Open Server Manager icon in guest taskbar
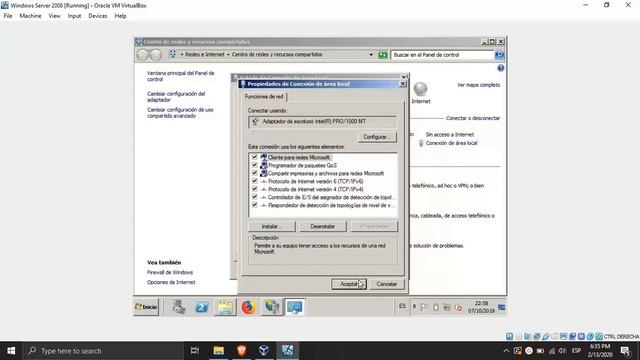Image resolution: width=640 pixels, height=360 pixels. (179, 307)
